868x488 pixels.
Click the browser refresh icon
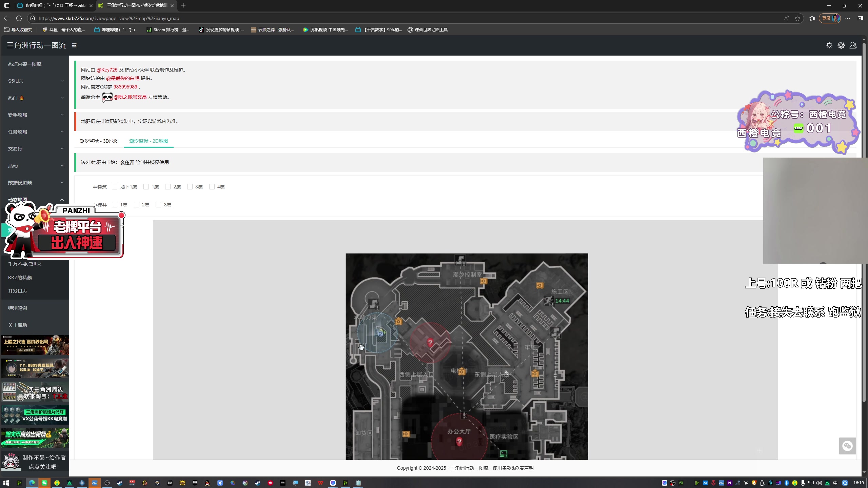coord(19,18)
